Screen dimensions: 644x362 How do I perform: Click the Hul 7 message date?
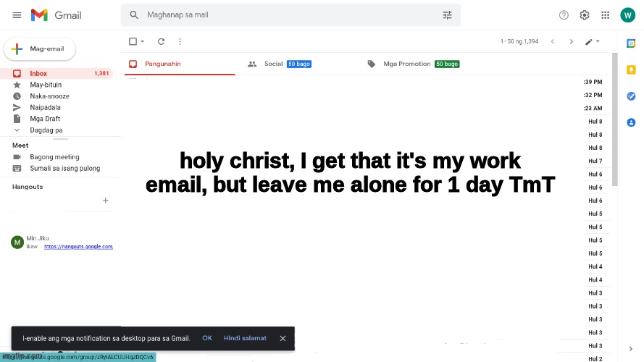coord(595,161)
